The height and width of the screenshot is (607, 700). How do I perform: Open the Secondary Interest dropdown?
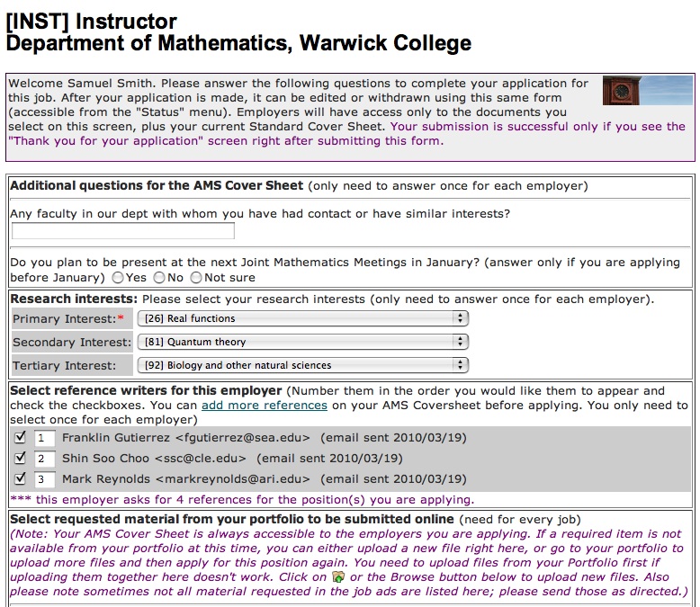(302, 342)
